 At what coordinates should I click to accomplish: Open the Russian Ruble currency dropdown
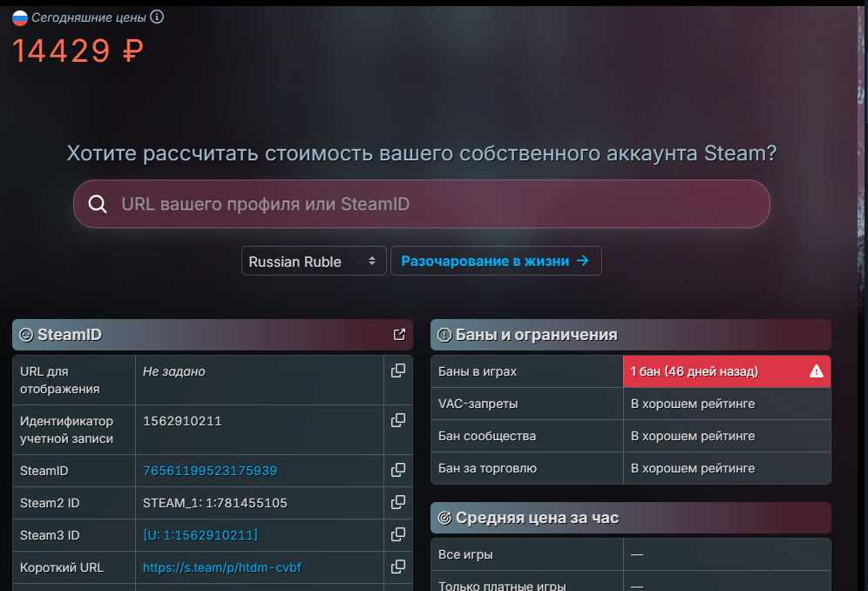point(314,261)
